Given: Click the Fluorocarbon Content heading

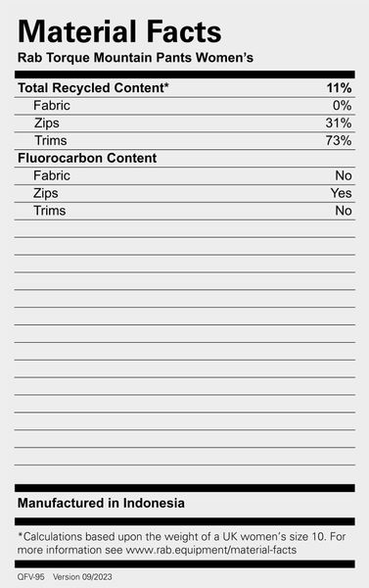Looking at the screenshot, I should (87, 158).
